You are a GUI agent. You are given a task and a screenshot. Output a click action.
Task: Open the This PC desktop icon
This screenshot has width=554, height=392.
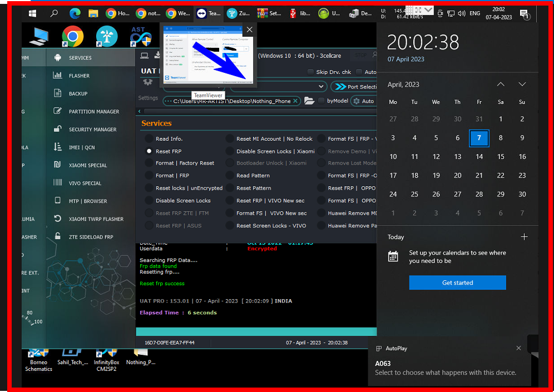(39, 37)
